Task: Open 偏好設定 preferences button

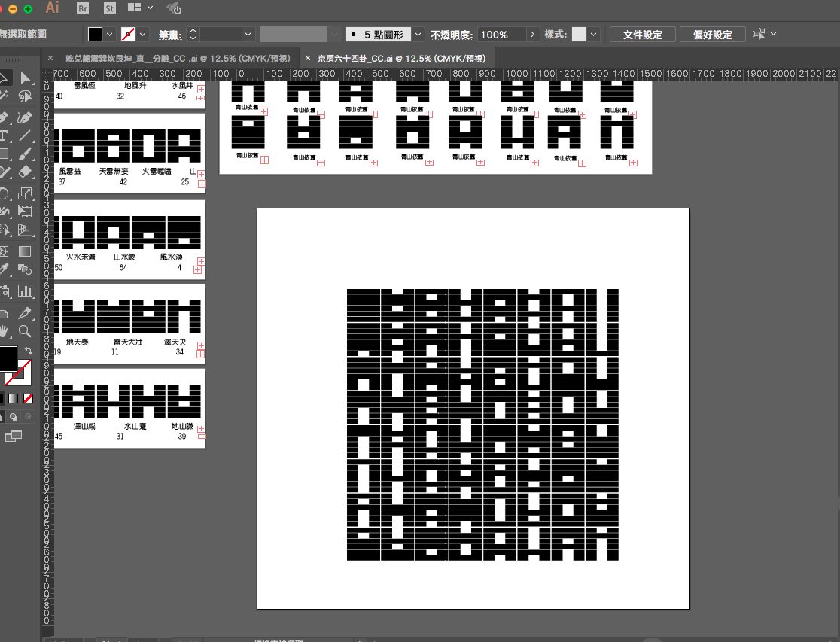Action: pos(713,35)
